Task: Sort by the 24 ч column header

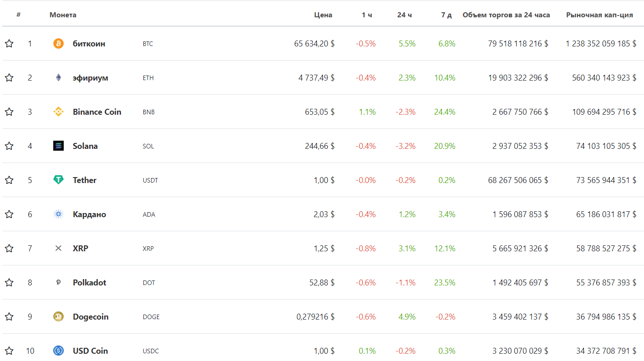Action: (405, 15)
